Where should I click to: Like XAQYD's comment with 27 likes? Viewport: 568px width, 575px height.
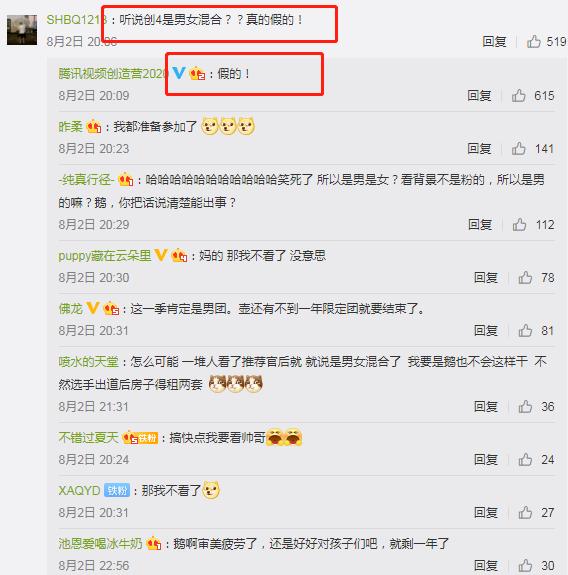[525, 512]
